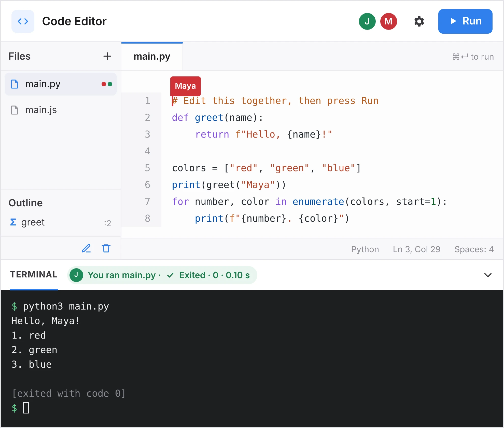Change indentation via Spaces: 4

pos(474,249)
